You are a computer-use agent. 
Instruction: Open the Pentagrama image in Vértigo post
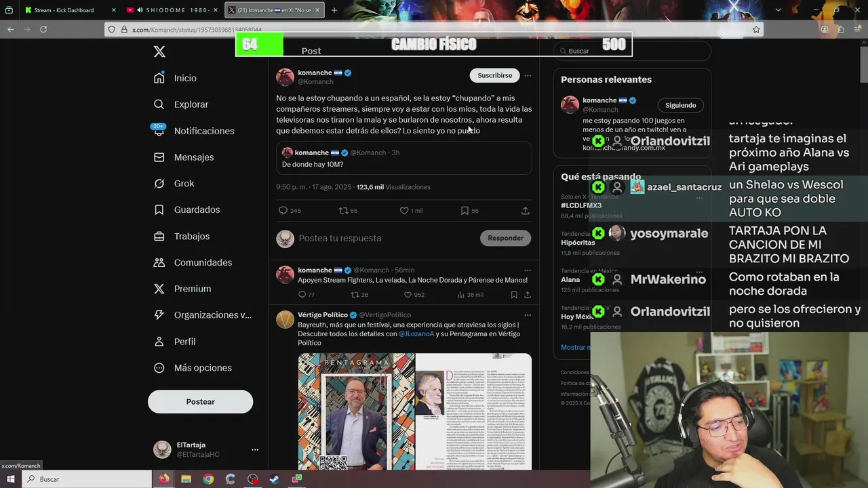click(414, 411)
